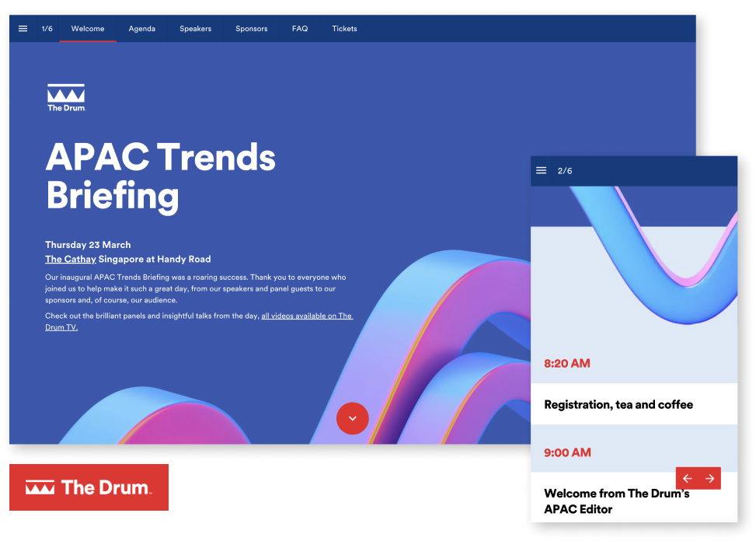Viewport: 756px width, 541px height.
Task: Open the all videos available link
Action: [x=306, y=316]
